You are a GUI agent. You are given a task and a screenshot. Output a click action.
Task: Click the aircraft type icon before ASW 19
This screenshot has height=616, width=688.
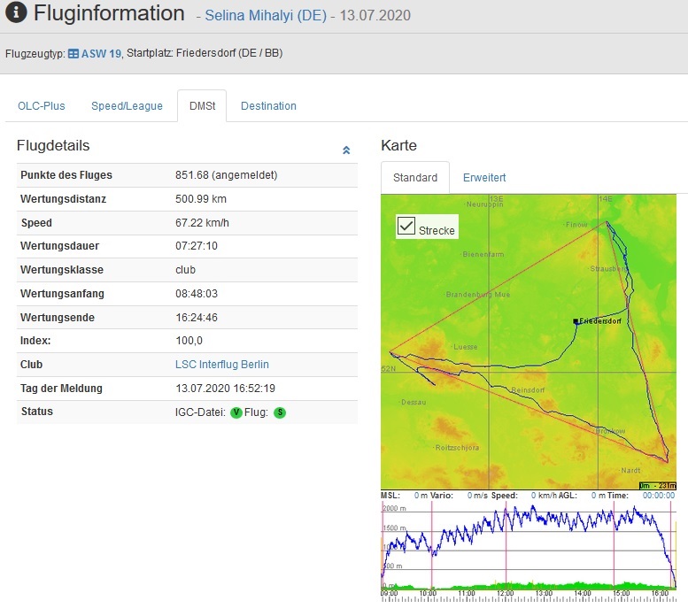(73, 53)
